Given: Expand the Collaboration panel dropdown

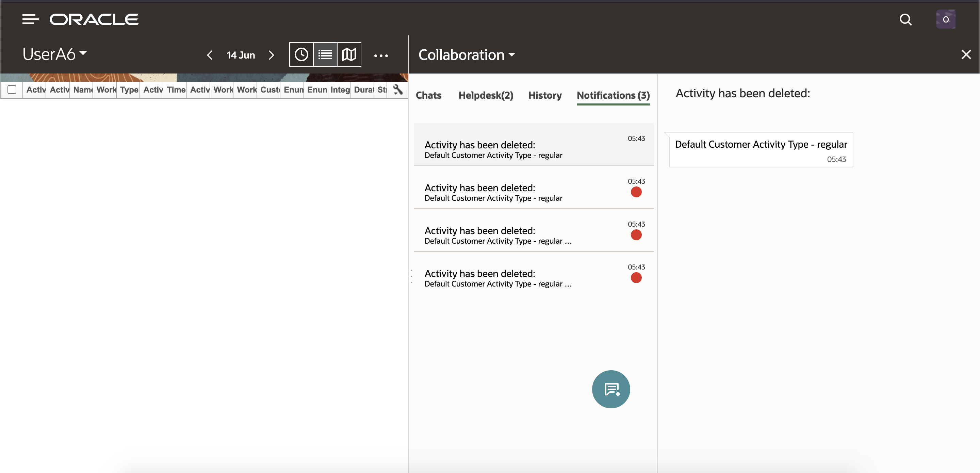Looking at the screenshot, I should (x=512, y=54).
